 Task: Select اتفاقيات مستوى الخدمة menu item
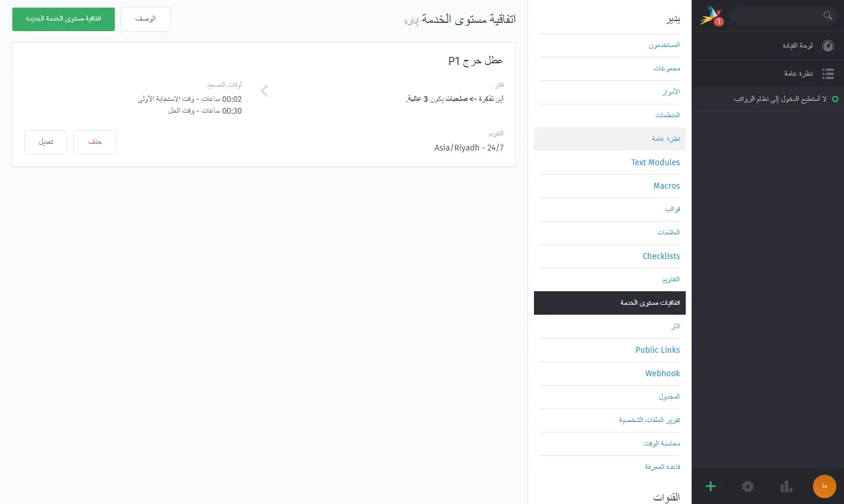610,303
